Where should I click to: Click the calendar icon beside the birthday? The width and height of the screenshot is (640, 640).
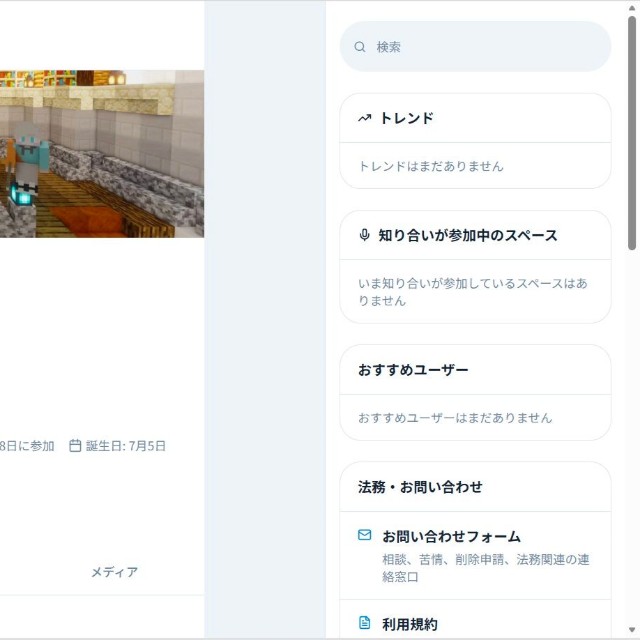coord(75,446)
